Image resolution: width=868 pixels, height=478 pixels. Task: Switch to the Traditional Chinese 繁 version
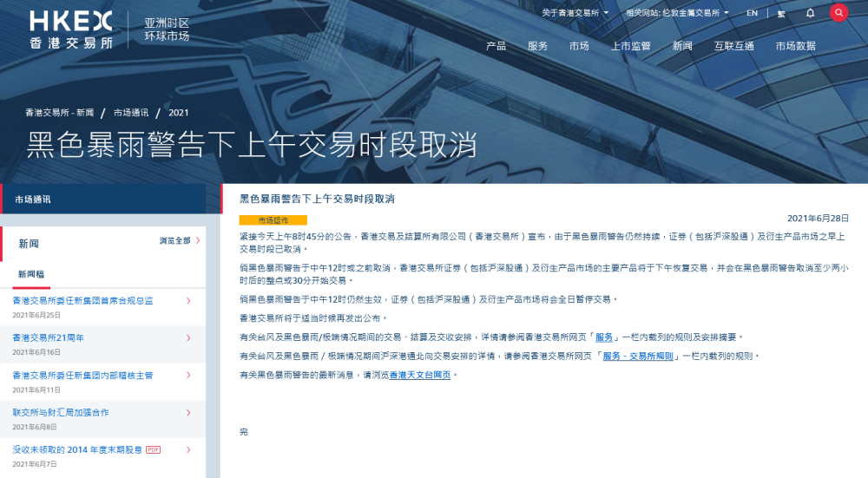click(781, 13)
